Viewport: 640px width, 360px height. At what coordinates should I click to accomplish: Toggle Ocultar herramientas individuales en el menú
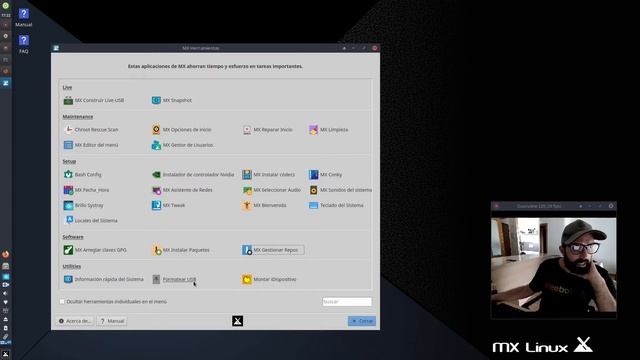[62, 302]
